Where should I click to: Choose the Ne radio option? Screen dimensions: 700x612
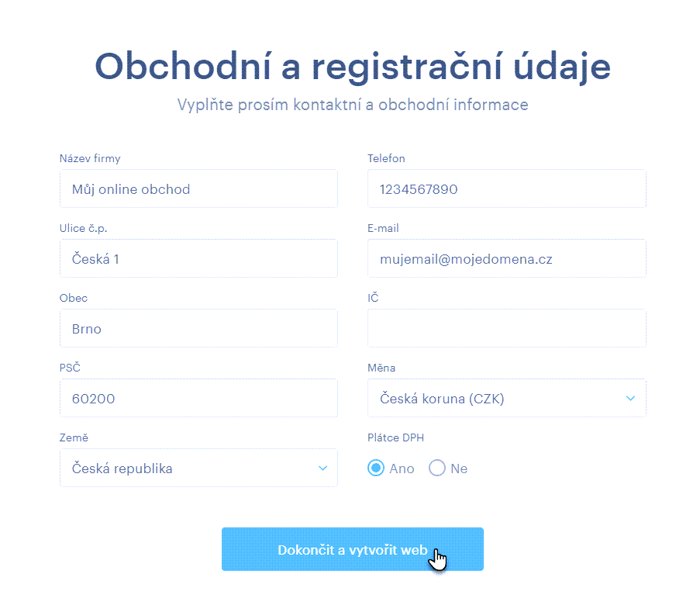tap(437, 469)
